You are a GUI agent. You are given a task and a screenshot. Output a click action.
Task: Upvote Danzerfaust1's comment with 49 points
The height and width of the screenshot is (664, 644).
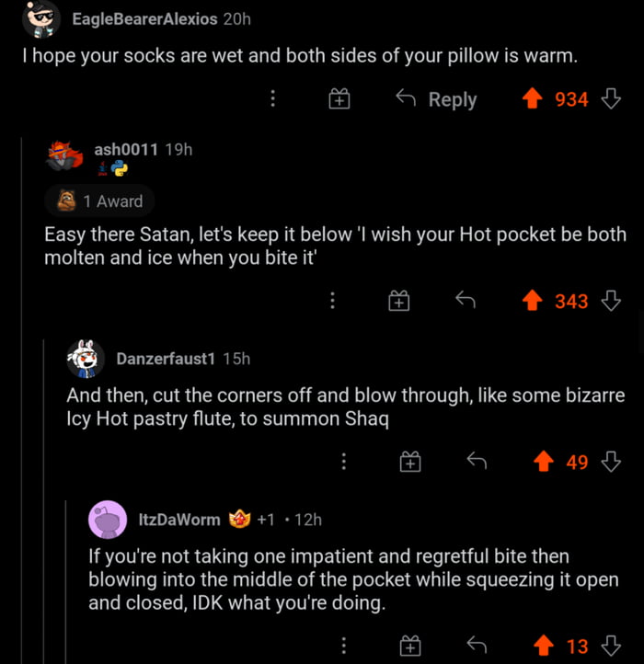pyautogui.click(x=544, y=462)
